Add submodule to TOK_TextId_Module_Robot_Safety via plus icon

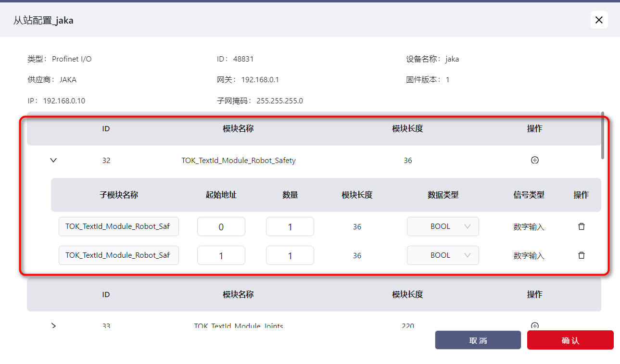[534, 161]
